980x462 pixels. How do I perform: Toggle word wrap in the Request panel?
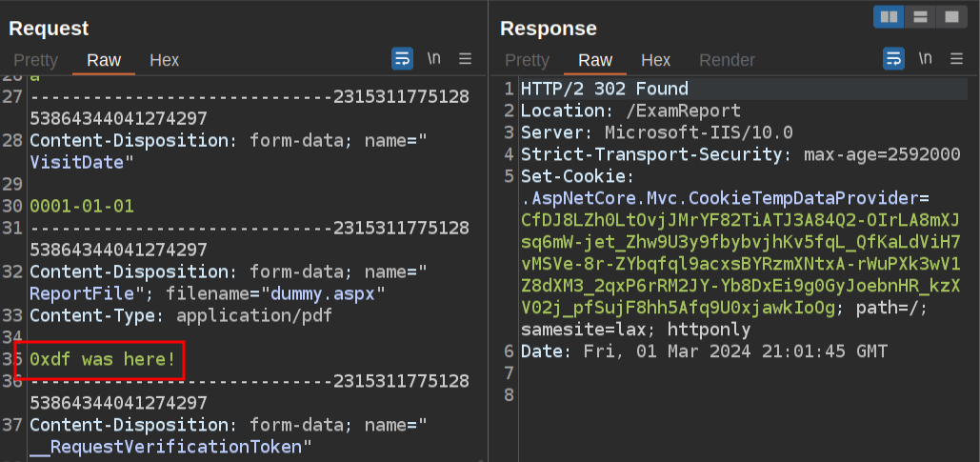point(402,59)
